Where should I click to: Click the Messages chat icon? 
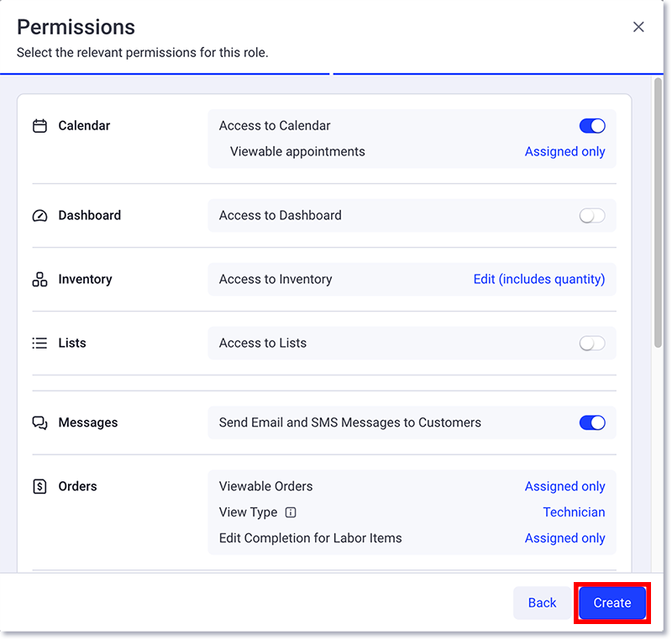pyautogui.click(x=39, y=422)
